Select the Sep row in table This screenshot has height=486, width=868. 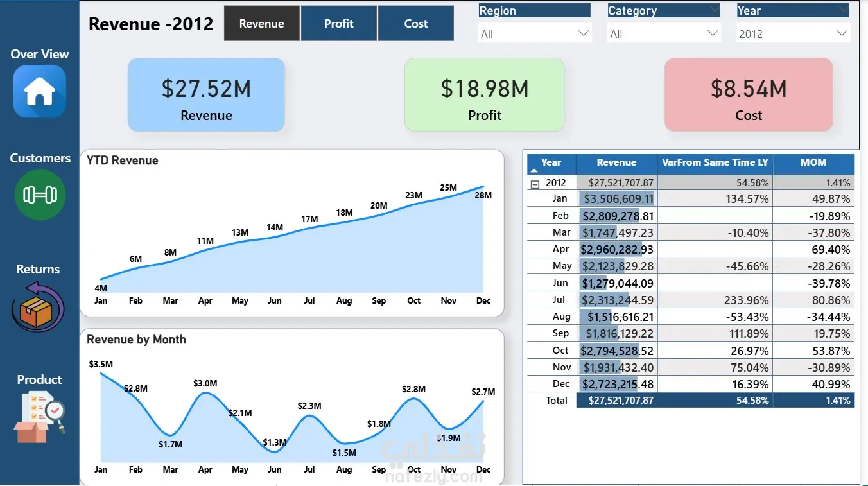click(691, 333)
